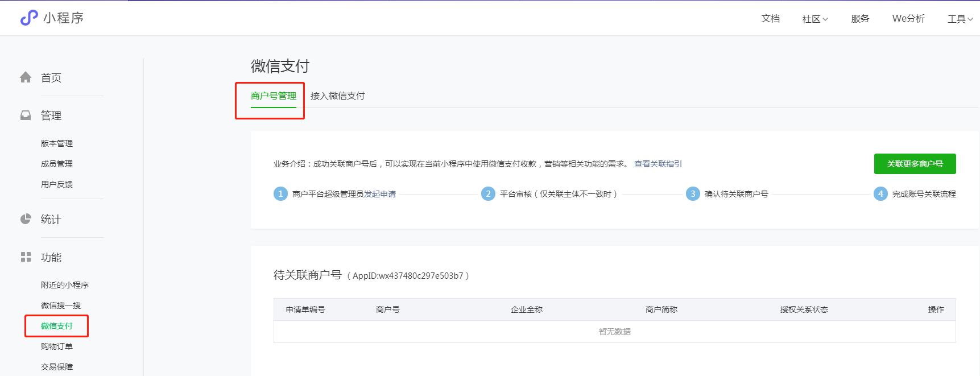Click the 商户简称 column header
The height and width of the screenshot is (376, 980).
click(x=661, y=309)
